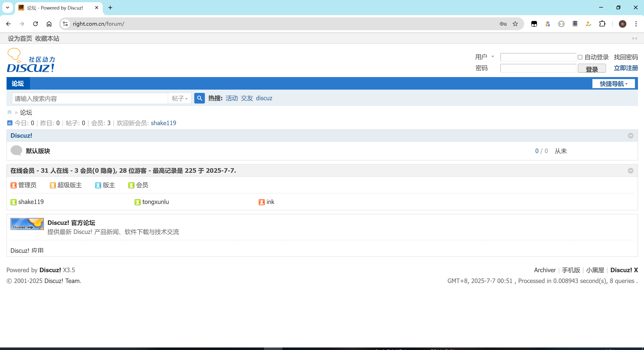
Task: Click the 论坛 breadcrumb link
Action: 26,112
